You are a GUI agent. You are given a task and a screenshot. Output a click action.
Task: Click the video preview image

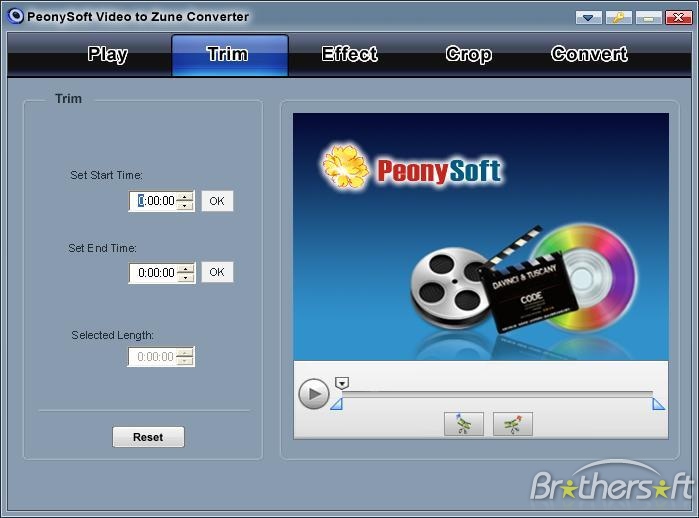(x=481, y=236)
